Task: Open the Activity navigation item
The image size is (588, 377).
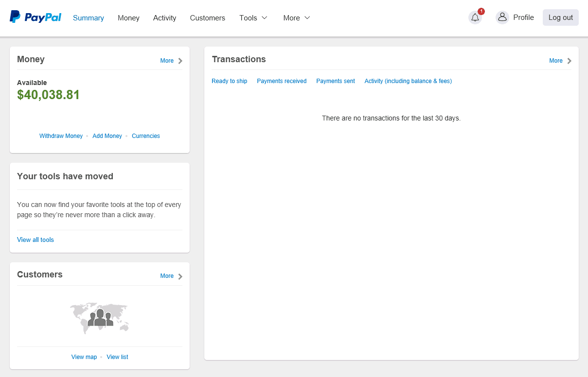Action: click(164, 18)
